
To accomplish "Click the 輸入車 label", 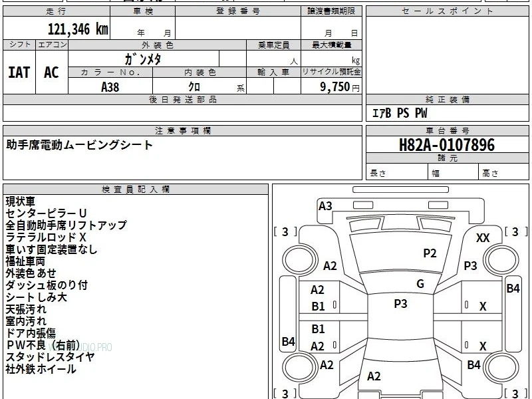I will pyautogui.click(x=273, y=72).
